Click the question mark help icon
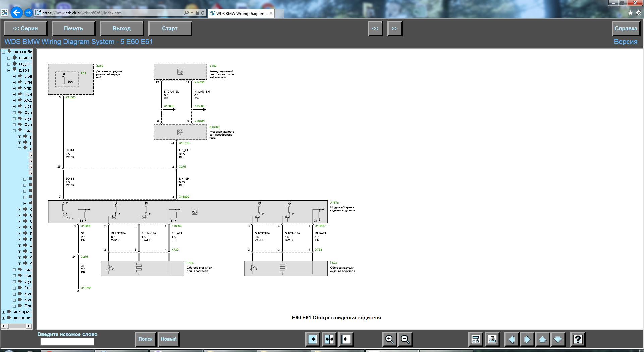The image size is (644, 352). tap(578, 339)
